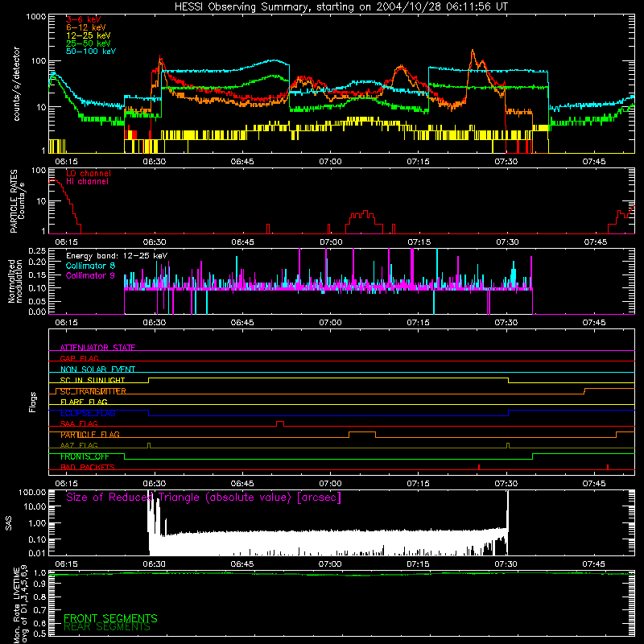Click the SC_IN_SUNLIGHT flag label
The width and height of the screenshot is (644, 644).
click(93, 380)
